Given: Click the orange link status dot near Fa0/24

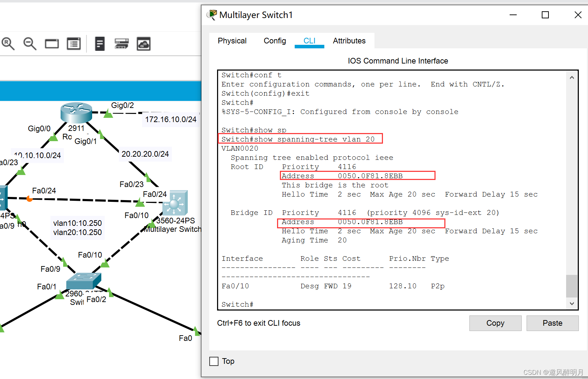Looking at the screenshot, I should click(x=30, y=199).
